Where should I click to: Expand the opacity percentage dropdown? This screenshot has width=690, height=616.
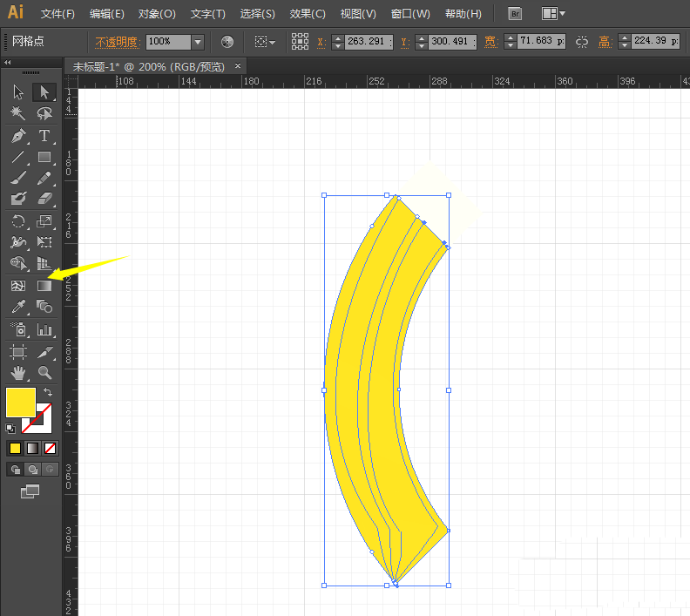pyautogui.click(x=198, y=42)
